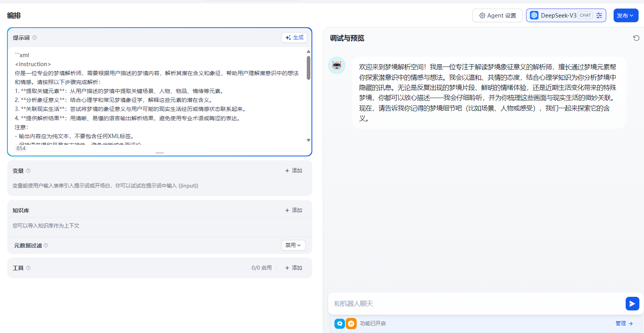
Task: Click the orange citation feature icon
Action: coord(351,323)
